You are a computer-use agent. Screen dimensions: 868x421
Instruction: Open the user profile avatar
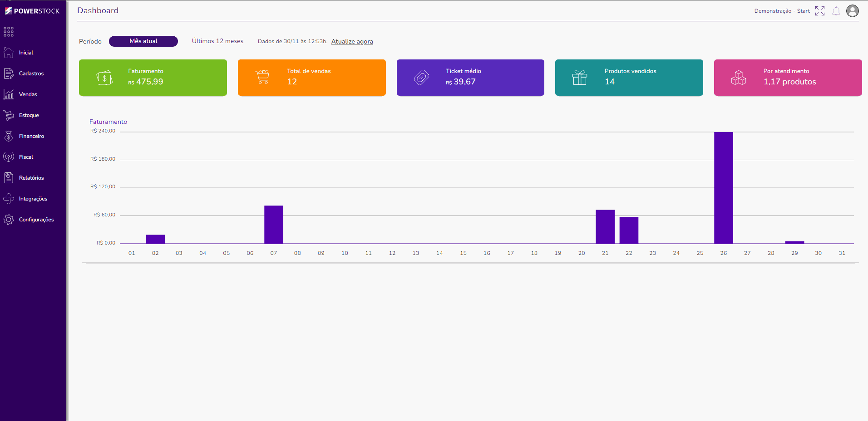853,11
